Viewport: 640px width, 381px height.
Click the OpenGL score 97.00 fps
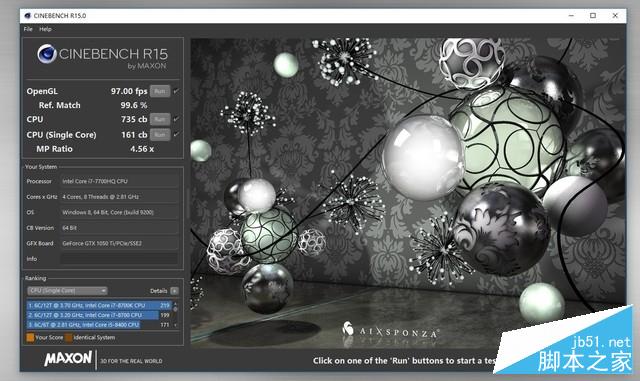point(129,91)
